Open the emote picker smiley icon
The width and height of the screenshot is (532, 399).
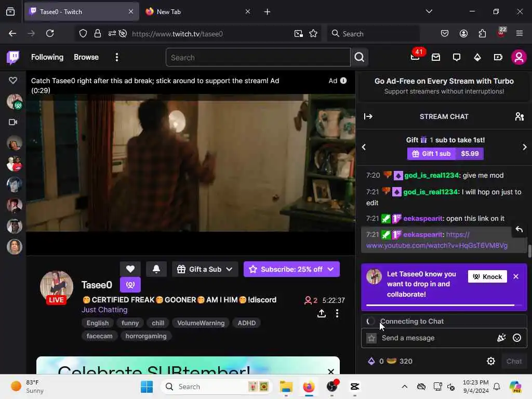(517, 338)
